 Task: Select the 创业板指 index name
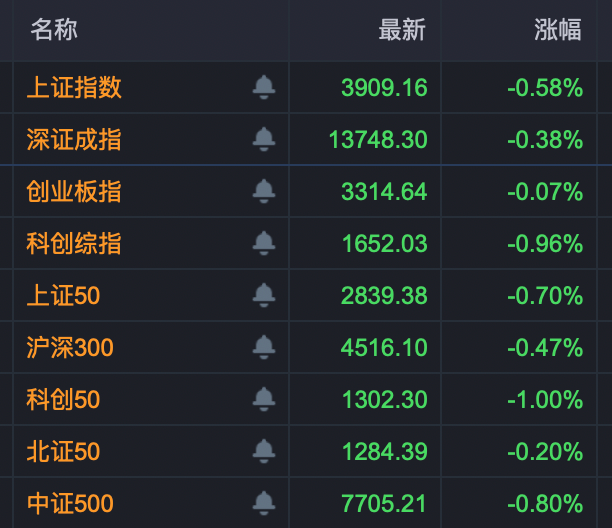[x=74, y=191]
